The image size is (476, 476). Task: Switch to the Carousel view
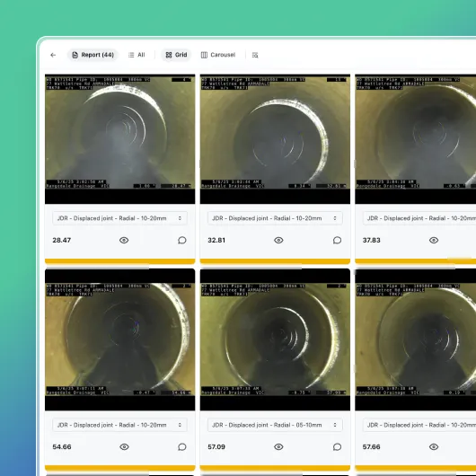[x=218, y=55]
